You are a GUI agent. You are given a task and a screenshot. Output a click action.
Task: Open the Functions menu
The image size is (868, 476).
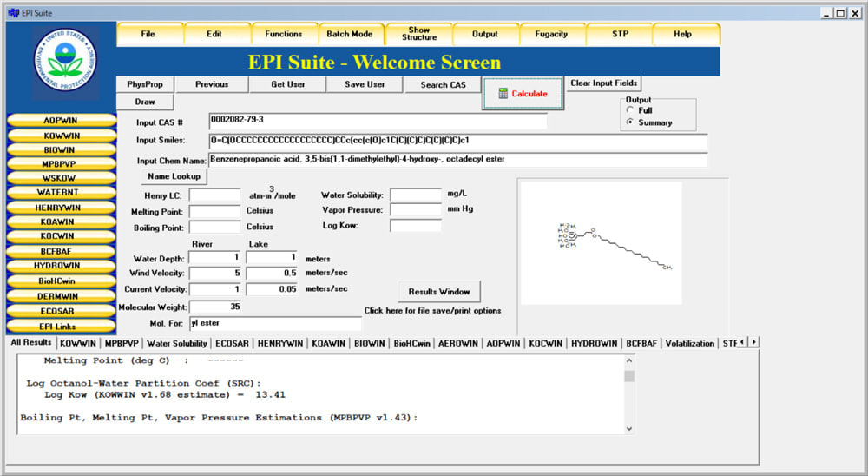[283, 34]
